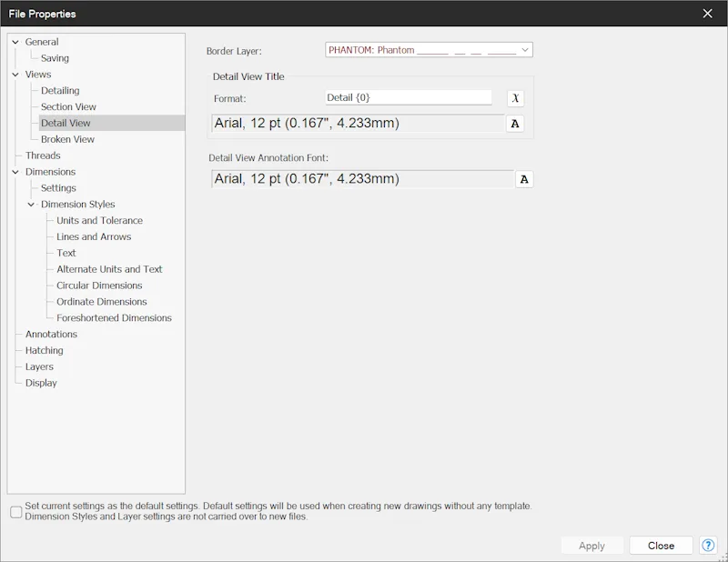Select Text under Dimension Styles

(66, 253)
